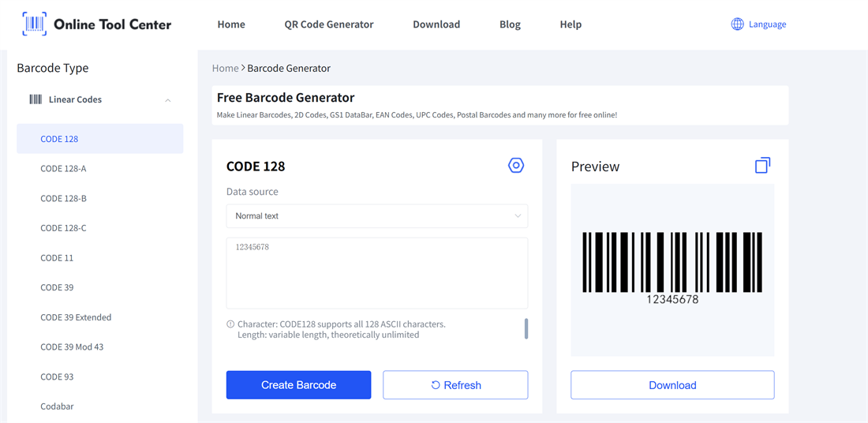Click the copy icon in Preview panel
The width and height of the screenshot is (868, 423).
pos(762,166)
